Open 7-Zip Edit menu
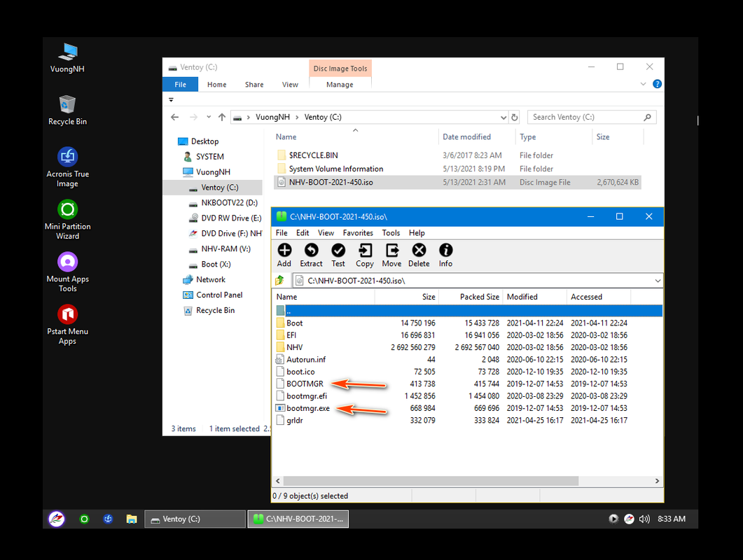The image size is (743, 560). pos(303,232)
